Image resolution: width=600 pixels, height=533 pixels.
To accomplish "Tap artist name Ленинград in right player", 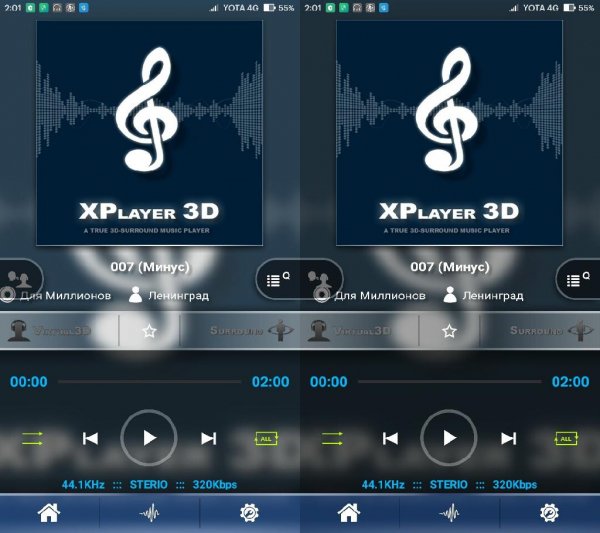I will [x=493, y=295].
